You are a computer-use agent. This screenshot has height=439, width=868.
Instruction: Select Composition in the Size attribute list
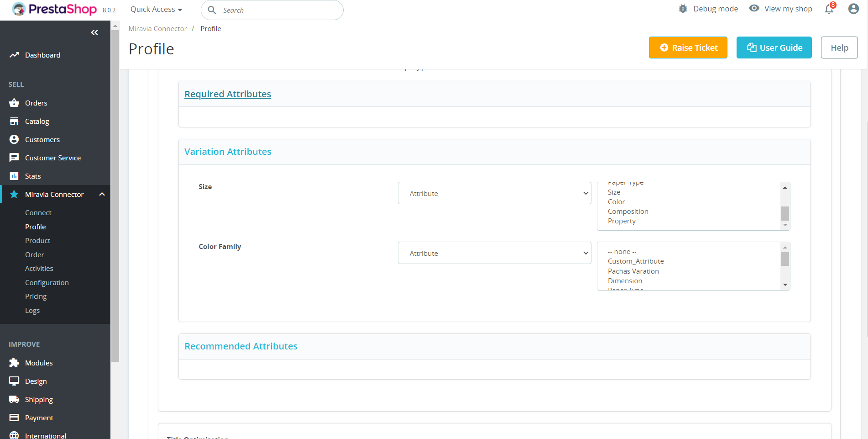628,212
